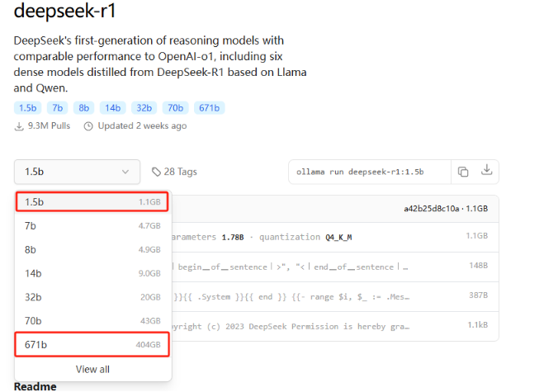
Task: Click the 671b blue tag badge
Action: [x=209, y=108]
